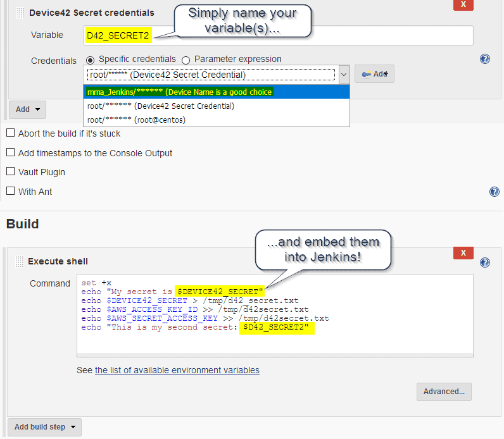Open help for Execute shell step
Image resolution: width=504 pixels, height=439 pixels.
coord(485,263)
